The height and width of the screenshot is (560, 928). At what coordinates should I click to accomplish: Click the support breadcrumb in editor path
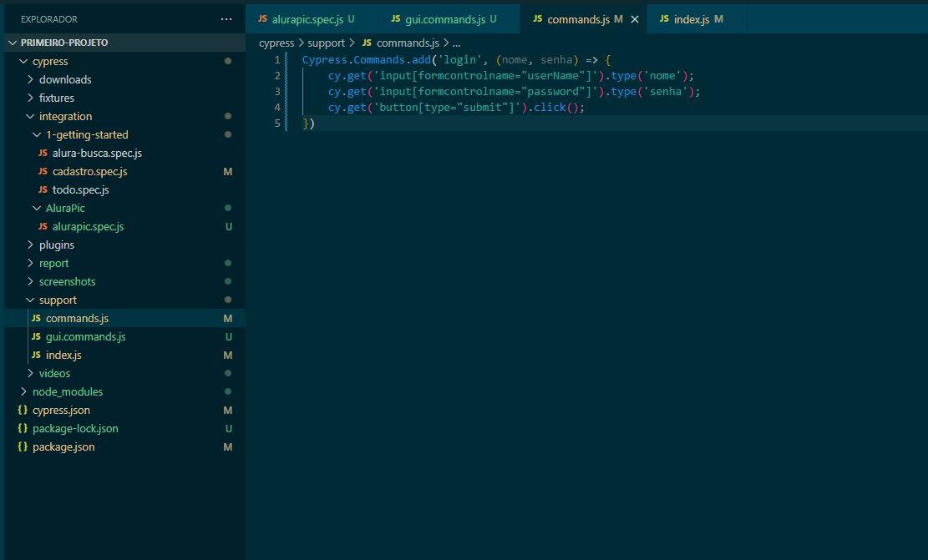pyautogui.click(x=326, y=43)
